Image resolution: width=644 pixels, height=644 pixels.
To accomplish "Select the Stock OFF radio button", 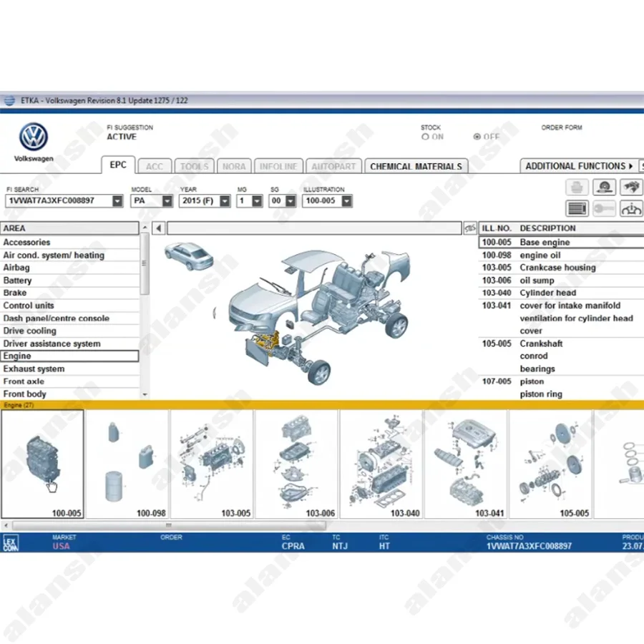I will click(477, 137).
